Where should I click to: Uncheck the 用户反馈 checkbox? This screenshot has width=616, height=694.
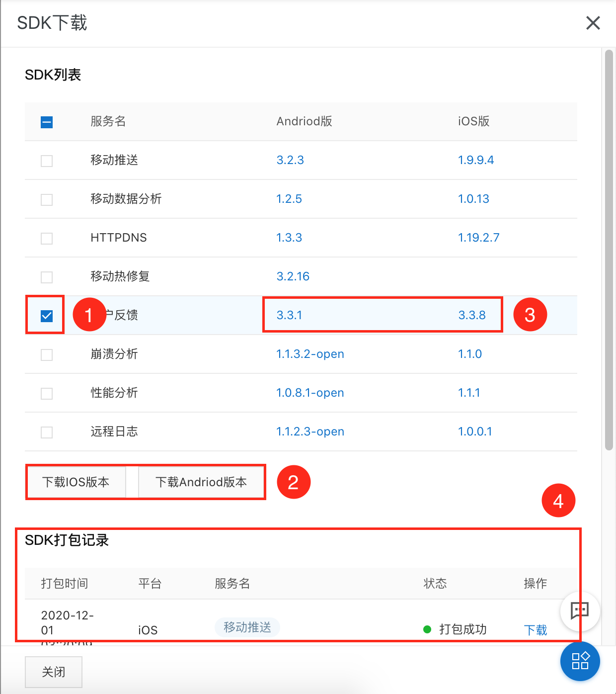pos(47,316)
